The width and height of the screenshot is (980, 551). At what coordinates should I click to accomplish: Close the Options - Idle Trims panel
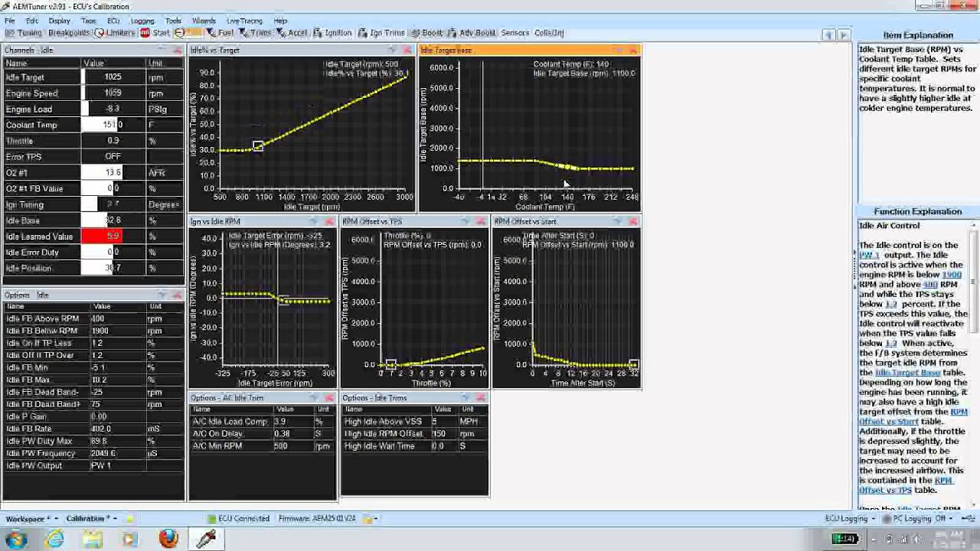click(481, 398)
